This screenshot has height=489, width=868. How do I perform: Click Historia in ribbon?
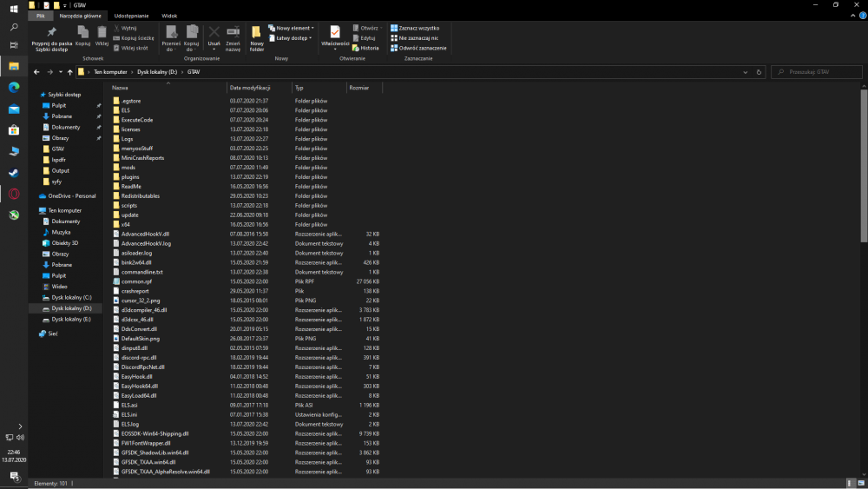pos(365,48)
